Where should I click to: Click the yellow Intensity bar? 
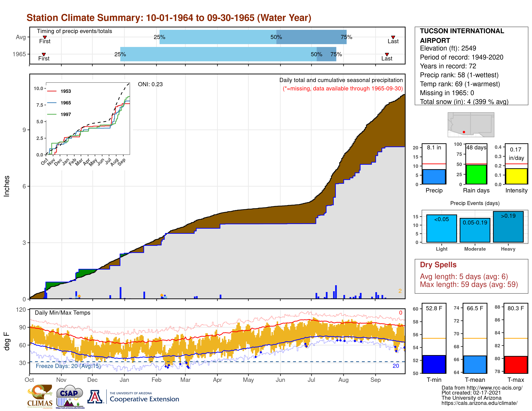point(516,176)
